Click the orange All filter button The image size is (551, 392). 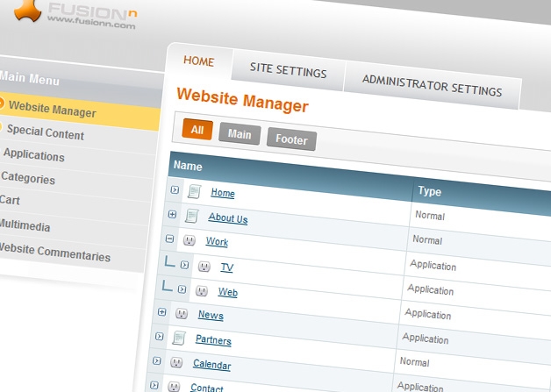pos(197,130)
